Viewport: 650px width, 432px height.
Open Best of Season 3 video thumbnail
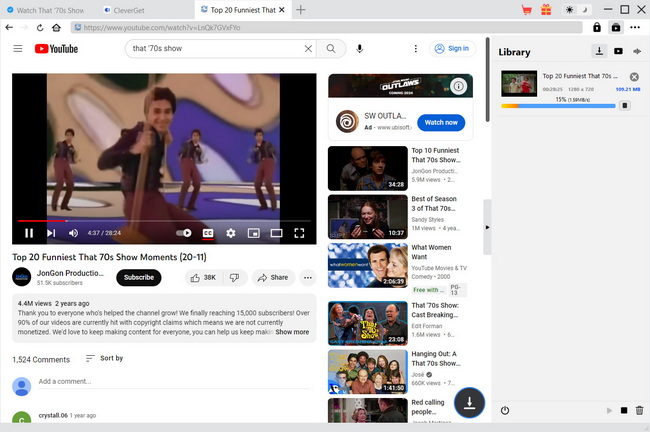coord(368,217)
